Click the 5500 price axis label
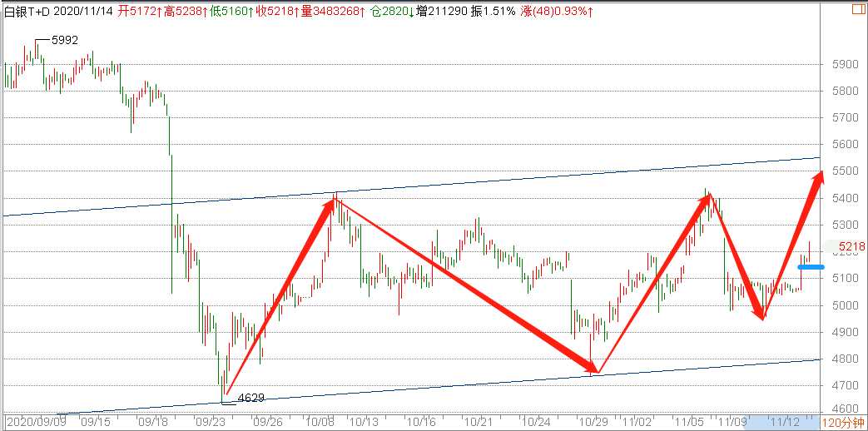868x431 pixels. tap(844, 171)
